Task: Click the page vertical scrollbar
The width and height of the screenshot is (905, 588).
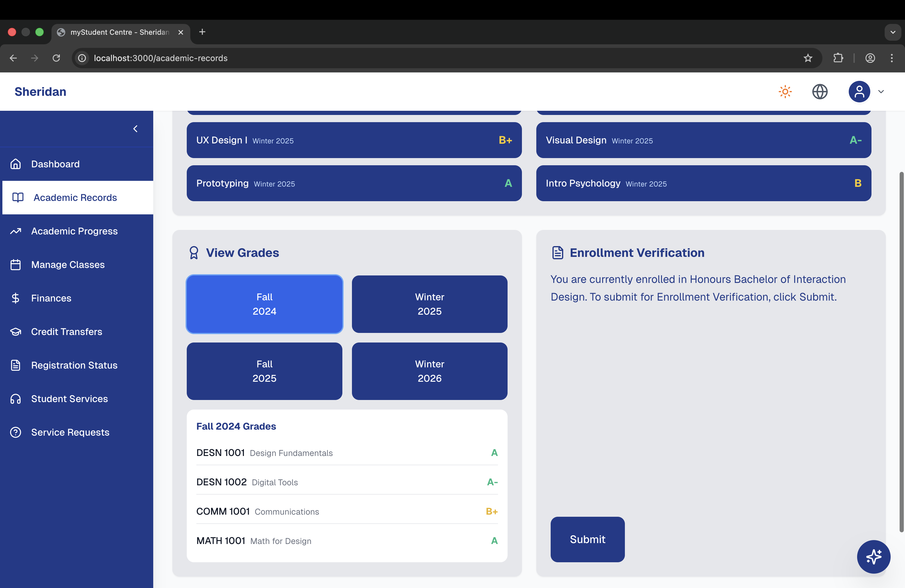Action: click(x=901, y=352)
